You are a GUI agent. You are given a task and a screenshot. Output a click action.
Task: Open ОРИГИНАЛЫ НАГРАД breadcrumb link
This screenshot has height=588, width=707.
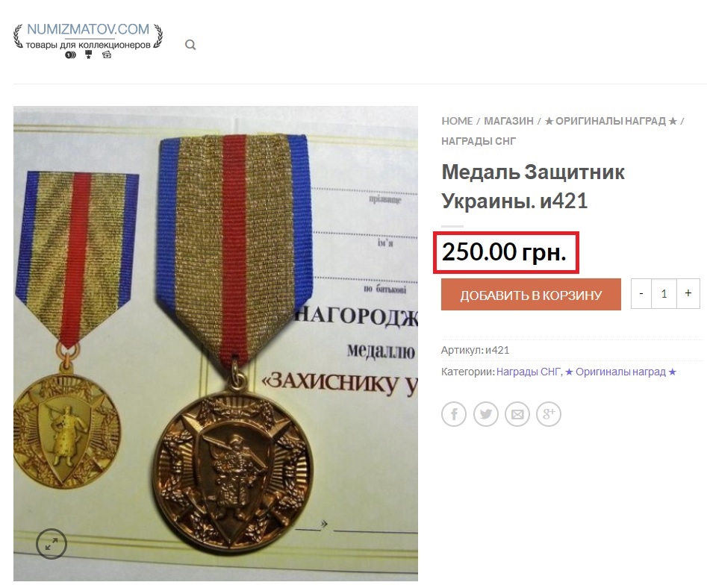pyautogui.click(x=611, y=121)
